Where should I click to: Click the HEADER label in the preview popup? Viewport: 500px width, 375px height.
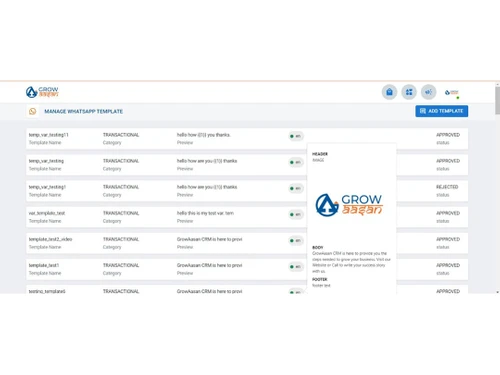(x=320, y=154)
